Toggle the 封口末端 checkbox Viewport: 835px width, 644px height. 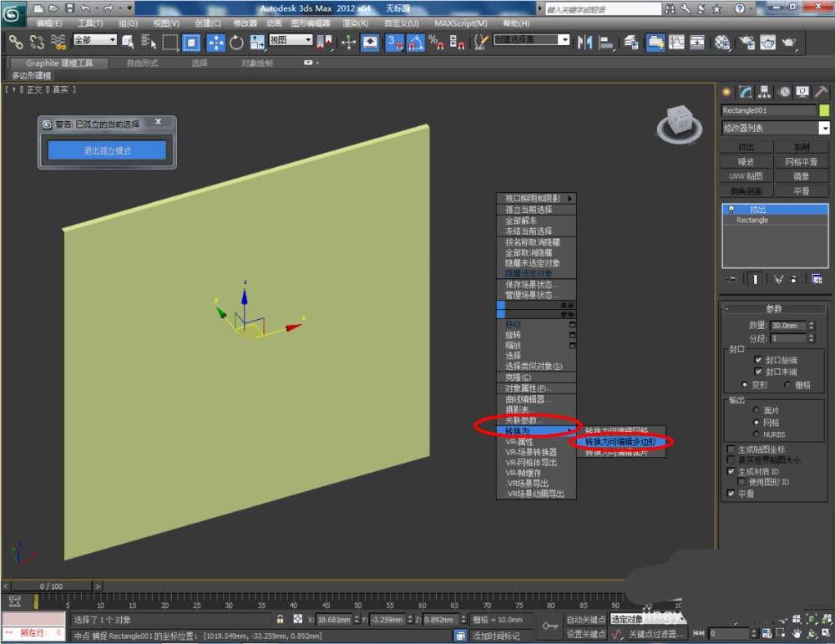click(758, 371)
